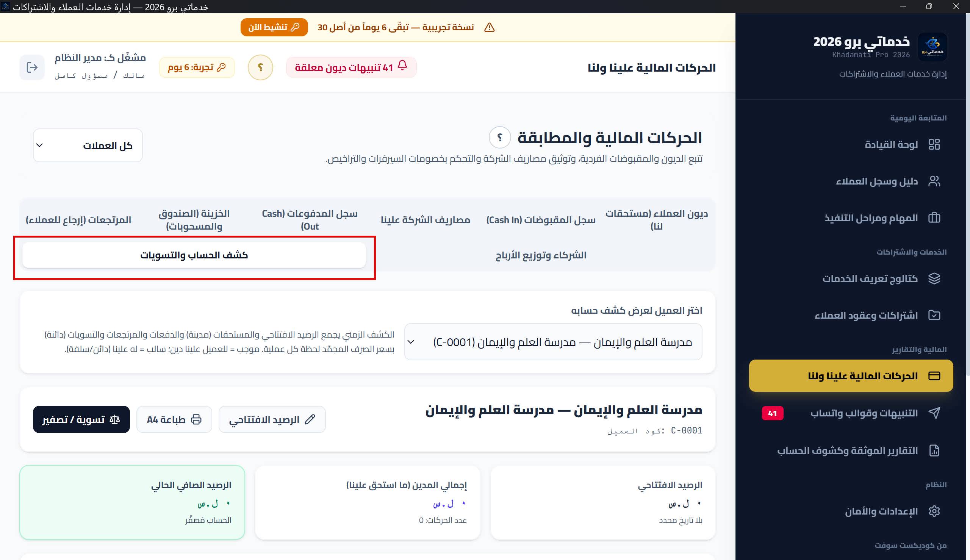The image size is (970, 560).
Task: Click تنشيط الآن activation button
Action: click(274, 27)
